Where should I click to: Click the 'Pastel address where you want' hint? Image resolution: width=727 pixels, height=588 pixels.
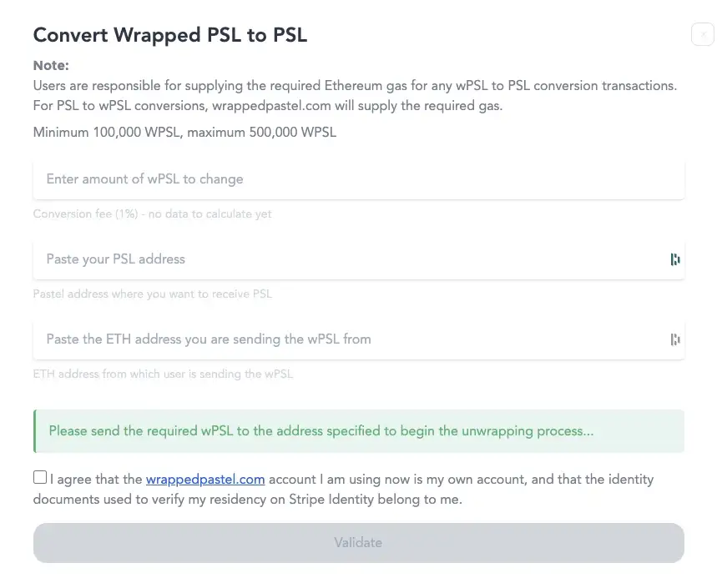[x=153, y=294]
